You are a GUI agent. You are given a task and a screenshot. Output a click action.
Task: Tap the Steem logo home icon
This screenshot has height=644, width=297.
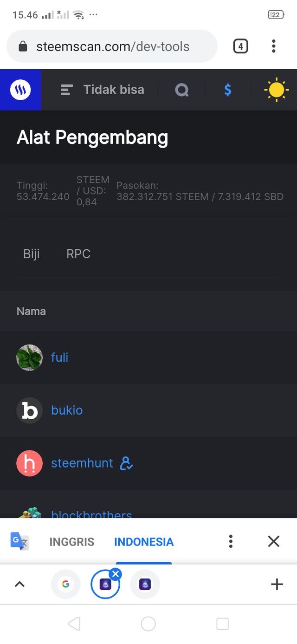click(20, 90)
